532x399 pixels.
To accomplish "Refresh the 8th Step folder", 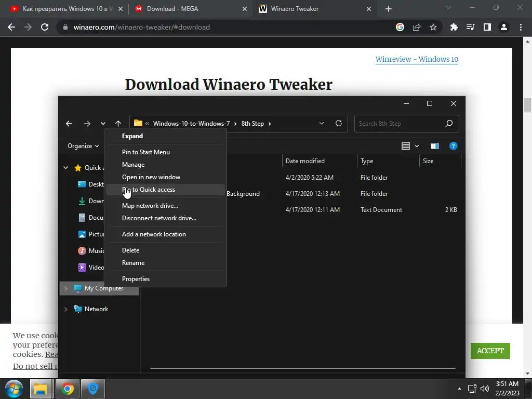I will [339, 123].
